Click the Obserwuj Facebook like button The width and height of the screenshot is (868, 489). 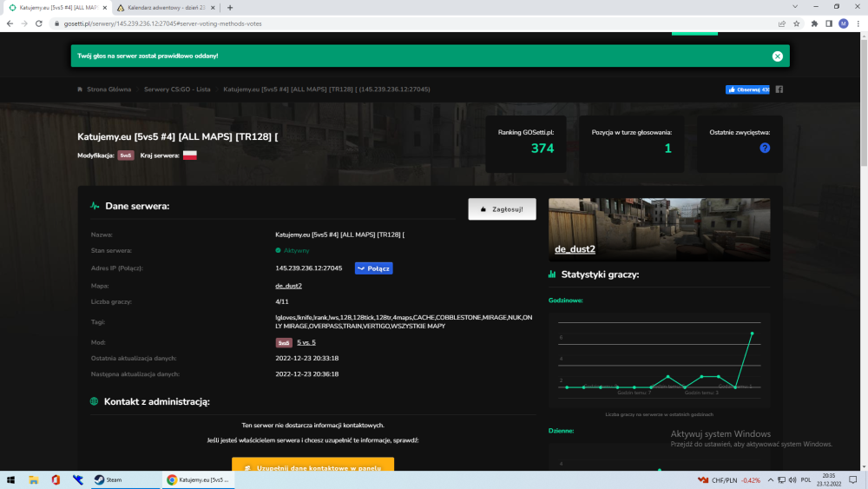point(747,89)
